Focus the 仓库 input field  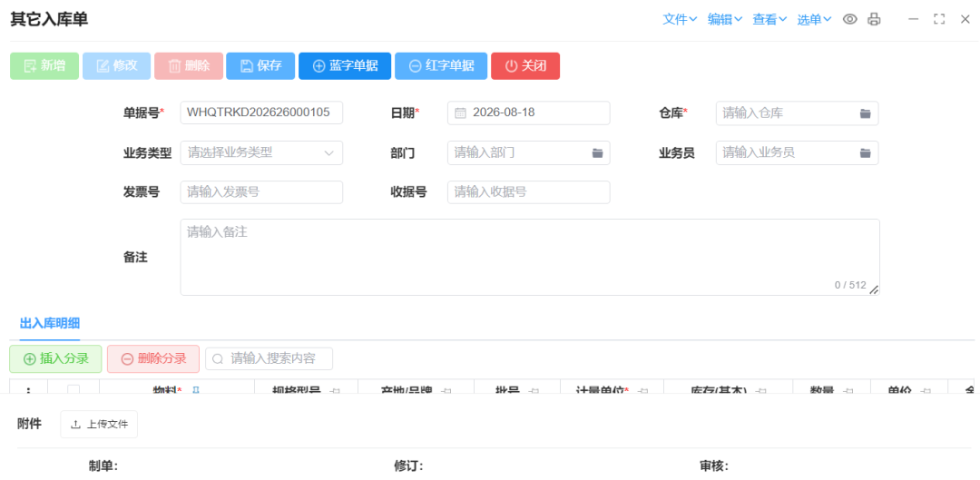(x=797, y=113)
